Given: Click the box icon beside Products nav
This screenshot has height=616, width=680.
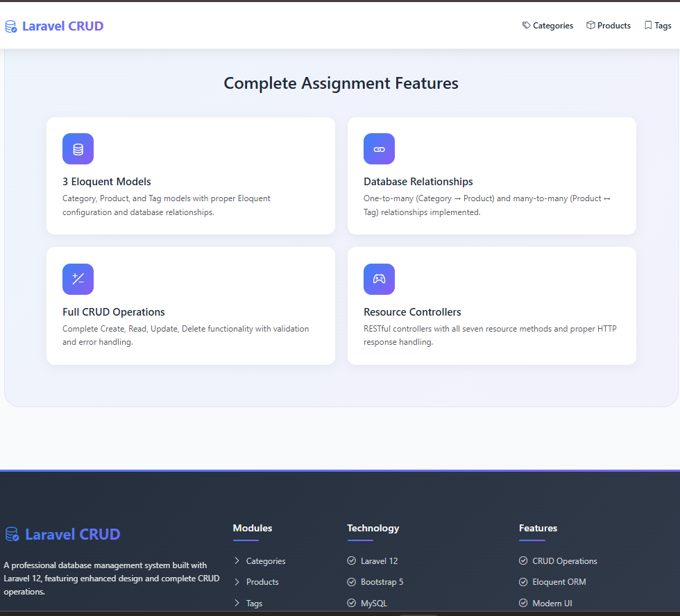Looking at the screenshot, I should click(590, 25).
